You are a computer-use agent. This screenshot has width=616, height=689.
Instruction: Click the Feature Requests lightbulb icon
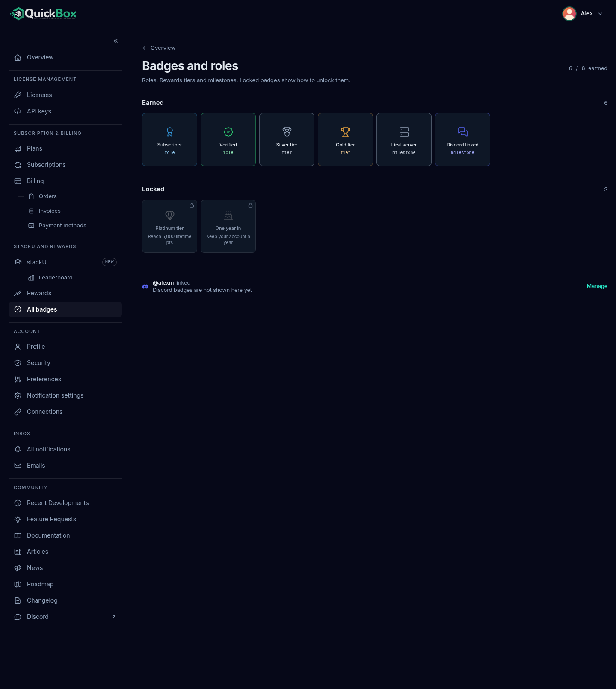(18, 519)
